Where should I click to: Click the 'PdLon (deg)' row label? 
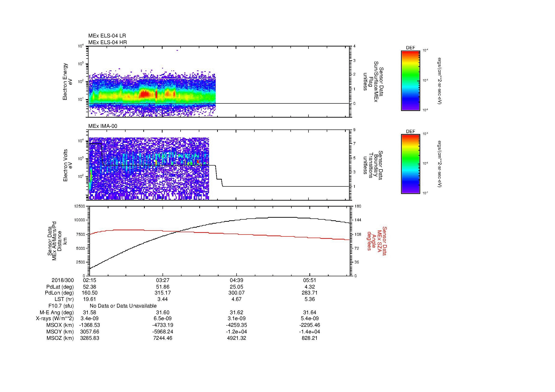(60, 293)
